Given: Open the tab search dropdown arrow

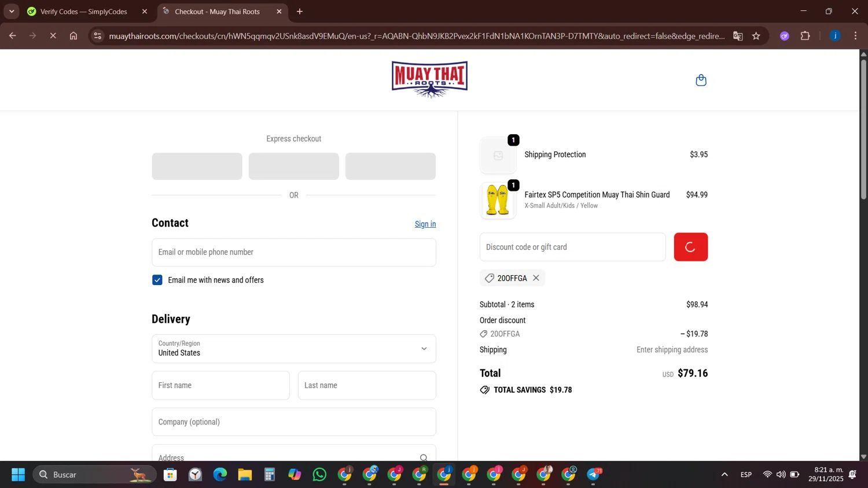Looking at the screenshot, I should (12, 12).
